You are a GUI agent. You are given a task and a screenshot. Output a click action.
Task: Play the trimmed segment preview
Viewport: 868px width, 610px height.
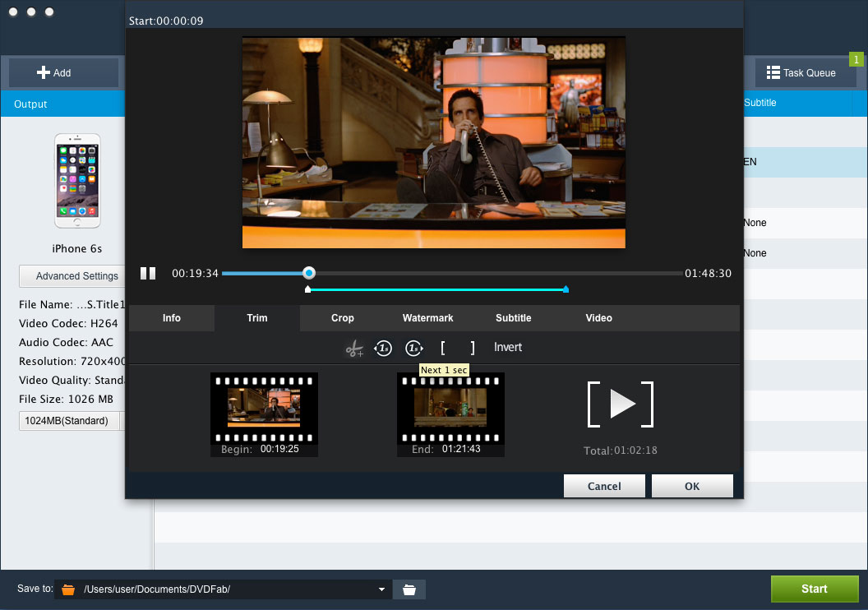pyautogui.click(x=621, y=404)
